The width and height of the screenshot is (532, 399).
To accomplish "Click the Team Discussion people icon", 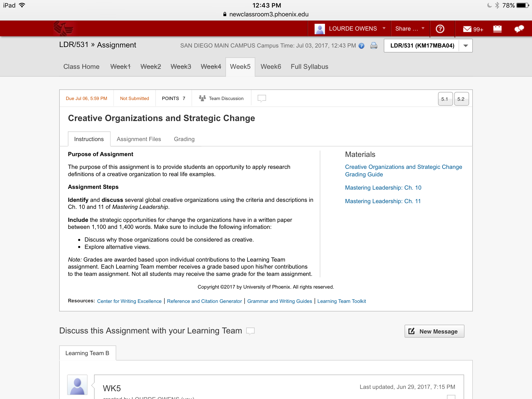I will pos(202,98).
